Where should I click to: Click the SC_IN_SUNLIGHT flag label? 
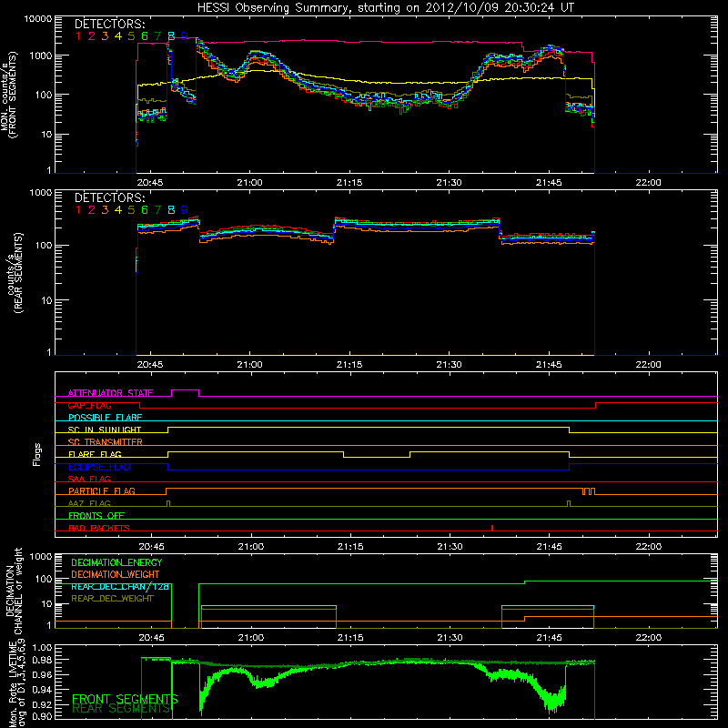click(x=105, y=430)
